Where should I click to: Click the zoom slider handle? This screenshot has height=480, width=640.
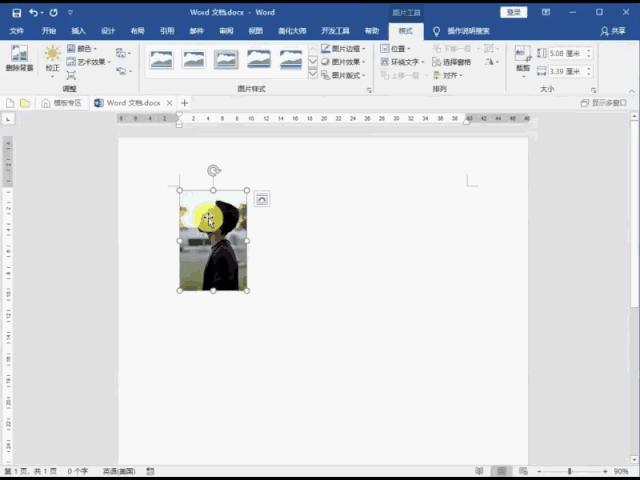[x=569, y=471]
